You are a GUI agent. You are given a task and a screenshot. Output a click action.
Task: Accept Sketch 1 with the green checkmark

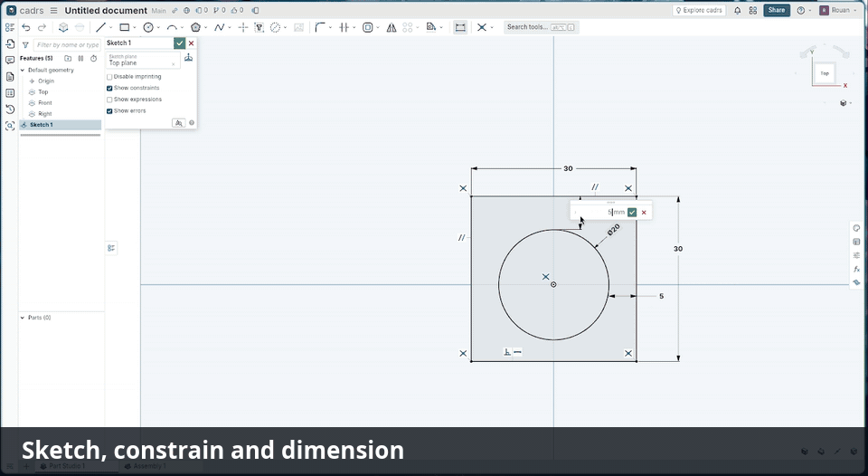179,43
